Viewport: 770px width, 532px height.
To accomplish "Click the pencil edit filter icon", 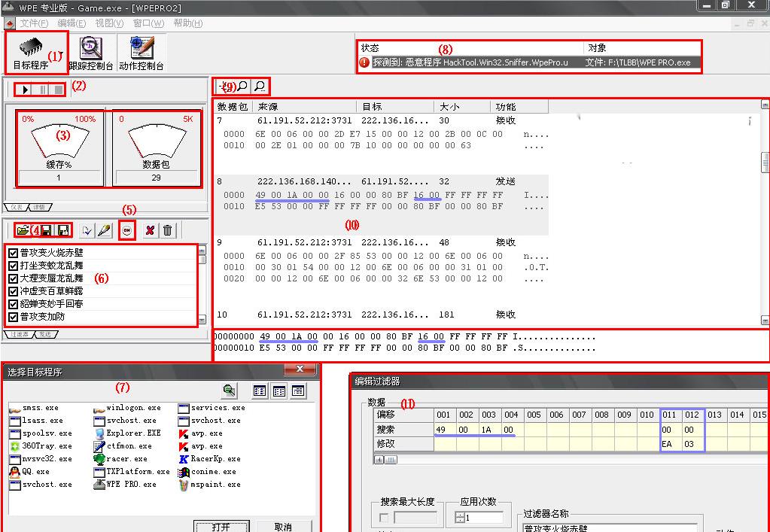I will [x=105, y=231].
